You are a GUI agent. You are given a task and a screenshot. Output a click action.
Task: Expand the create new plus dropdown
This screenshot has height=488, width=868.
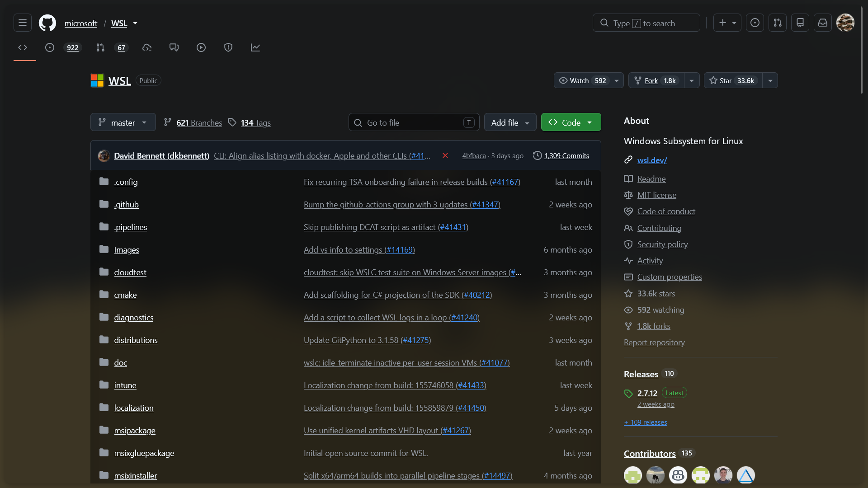(x=727, y=23)
